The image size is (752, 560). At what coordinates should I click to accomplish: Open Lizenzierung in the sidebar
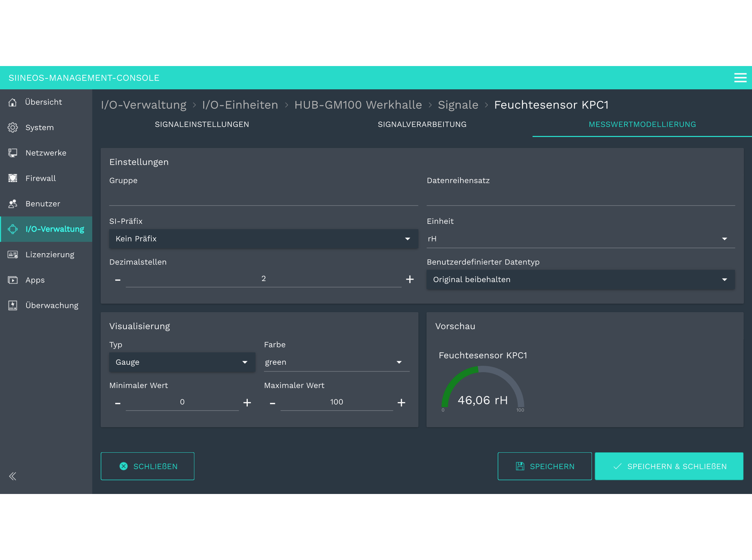coord(46,255)
